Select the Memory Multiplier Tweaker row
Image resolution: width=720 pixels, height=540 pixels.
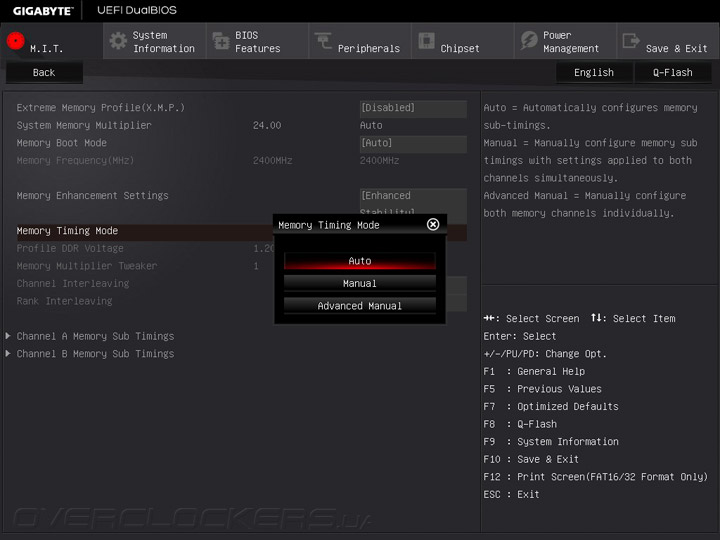click(144, 266)
